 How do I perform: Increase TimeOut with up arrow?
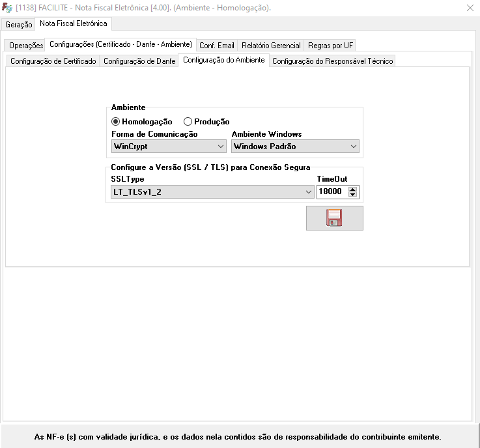[353, 189]
